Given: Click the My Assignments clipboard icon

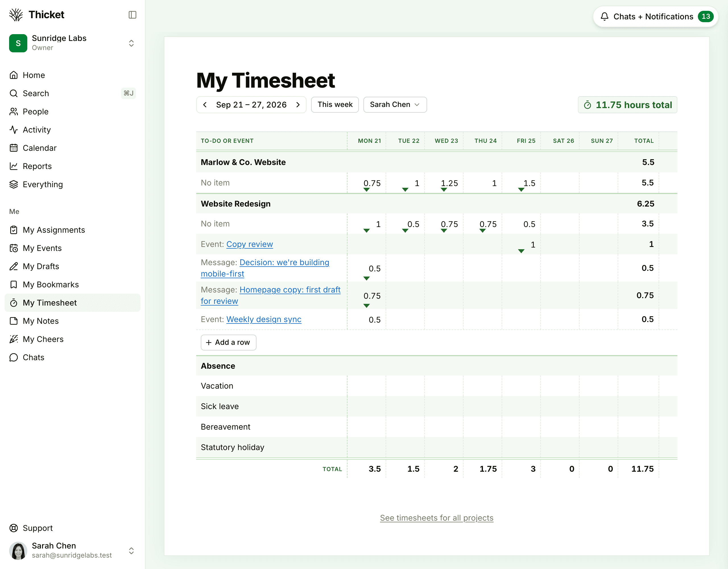Looking at the screenshot, I should click(14, 230).
